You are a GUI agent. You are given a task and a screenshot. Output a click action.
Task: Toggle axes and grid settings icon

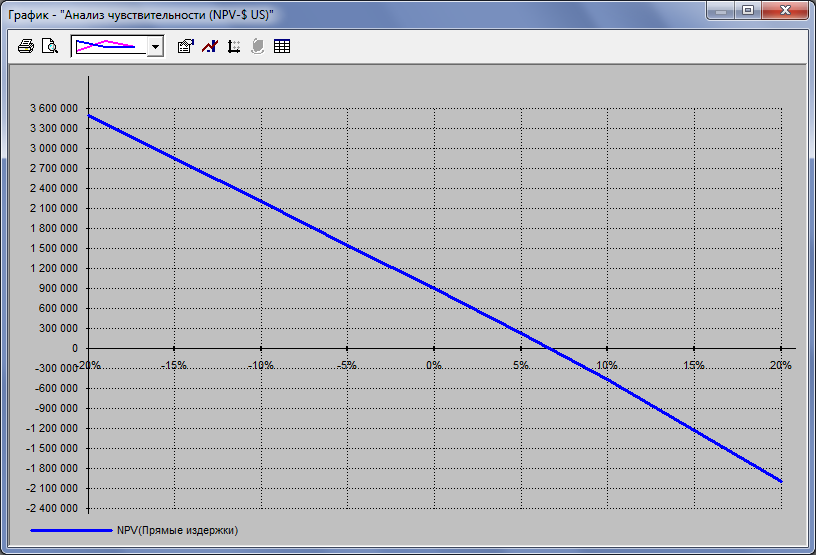(234, 46)
